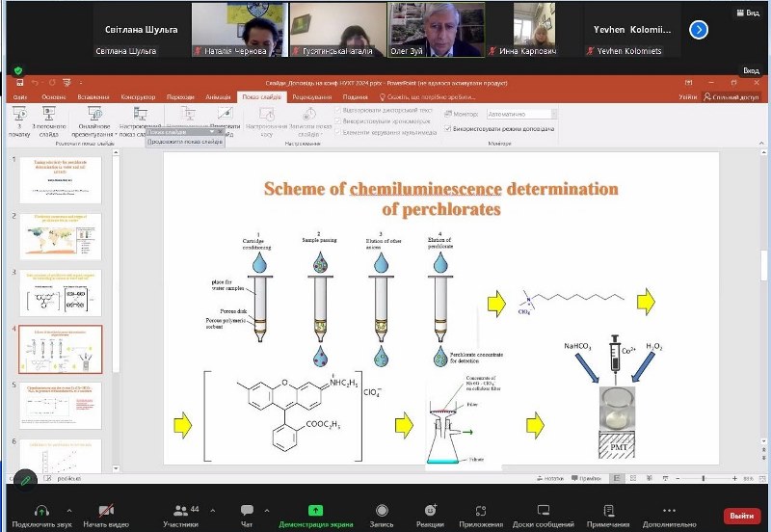Open the 'Конструктор' ribbon tab
Image resolution: width=771 pixels, height=532 pixels.
[138, 97]
